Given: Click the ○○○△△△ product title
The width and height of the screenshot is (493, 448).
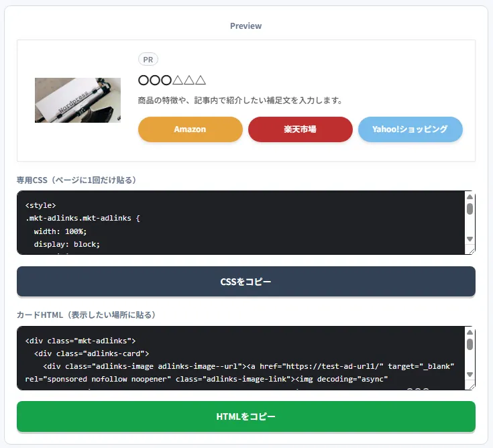Looking at the screenshot, I should tap(172, 80).
